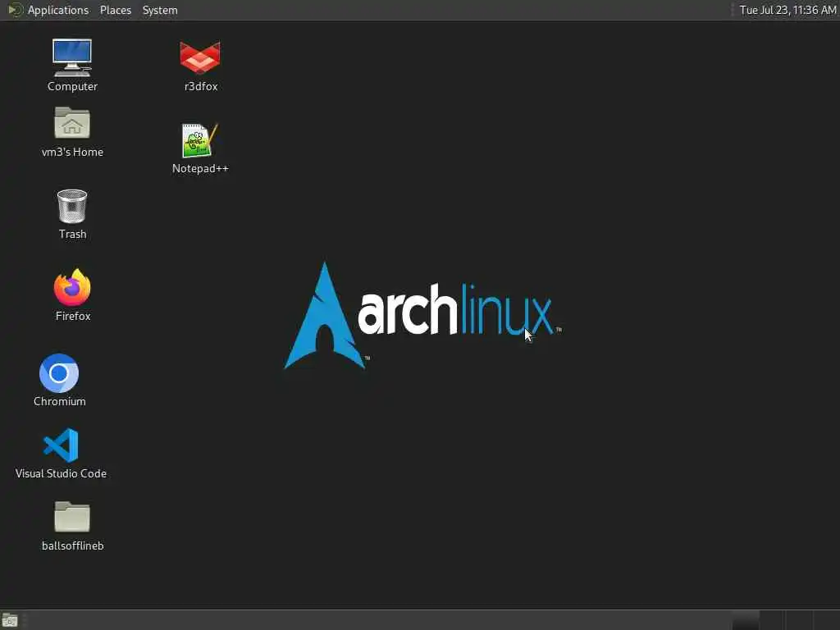This screenshot has height=630, width=840.
Task: Open the Applications menu
Action: click(x=58, y=10)
